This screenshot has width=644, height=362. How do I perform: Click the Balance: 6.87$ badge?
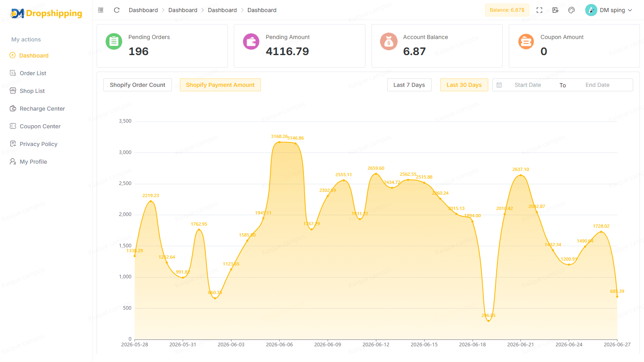(507, 10)
